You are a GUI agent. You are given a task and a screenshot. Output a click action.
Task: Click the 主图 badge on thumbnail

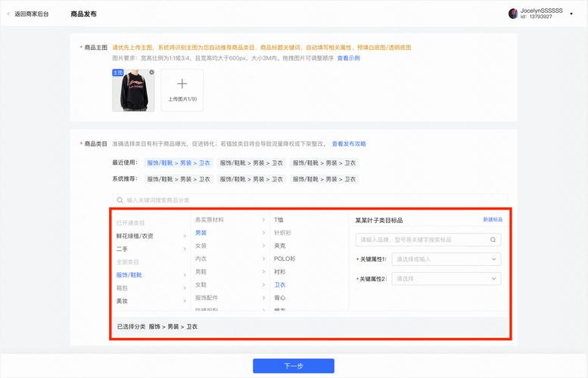118,73
